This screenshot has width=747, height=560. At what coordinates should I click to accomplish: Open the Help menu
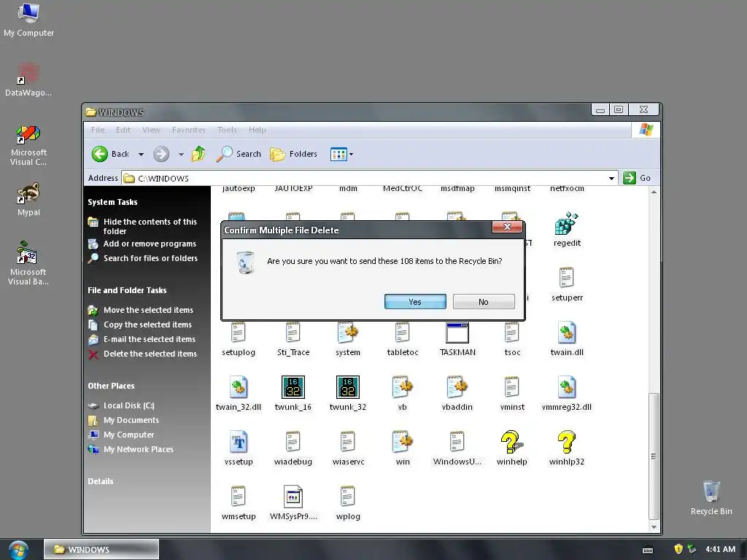coord(258,130)
